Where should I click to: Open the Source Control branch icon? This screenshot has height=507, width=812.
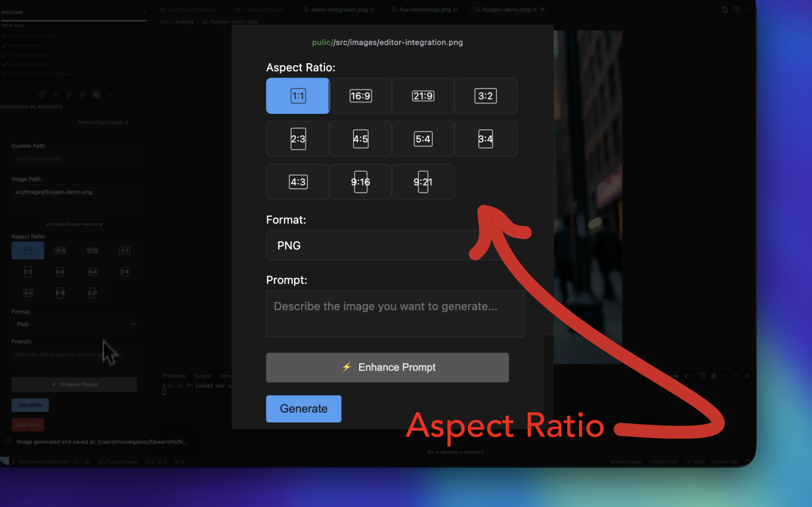[69, 95]
